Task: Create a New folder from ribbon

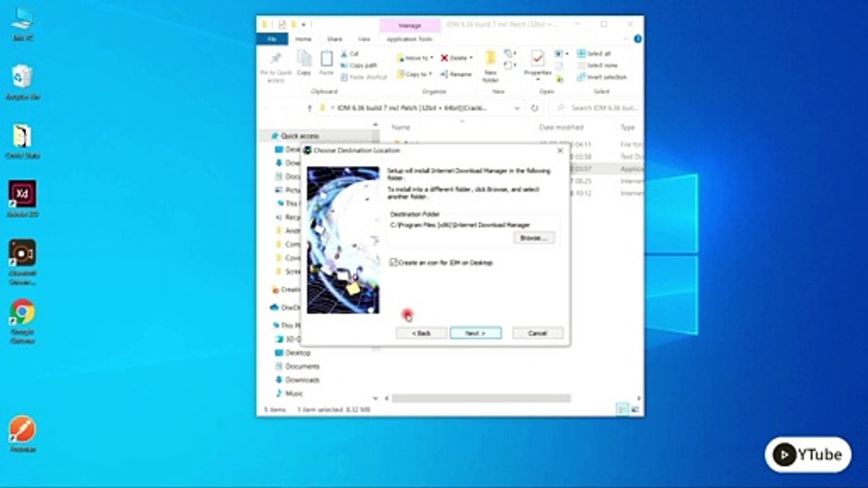Action: pyautogui.click(x=490, y=66)
